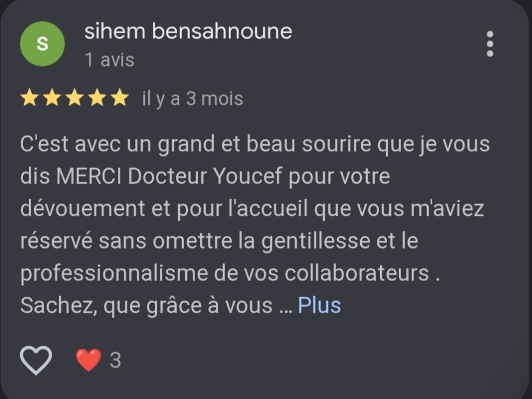Click the third yellow rating star
The height and width of the screenshot is (399, 532).
pos(75,98)
